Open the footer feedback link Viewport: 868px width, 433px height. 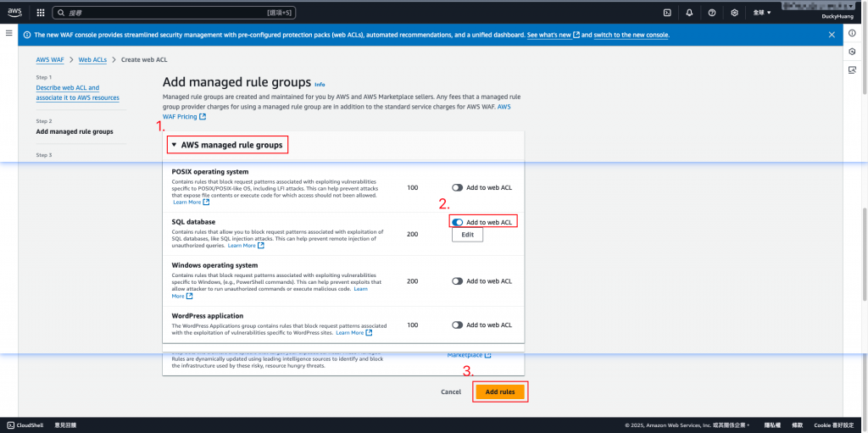(65, 425)
